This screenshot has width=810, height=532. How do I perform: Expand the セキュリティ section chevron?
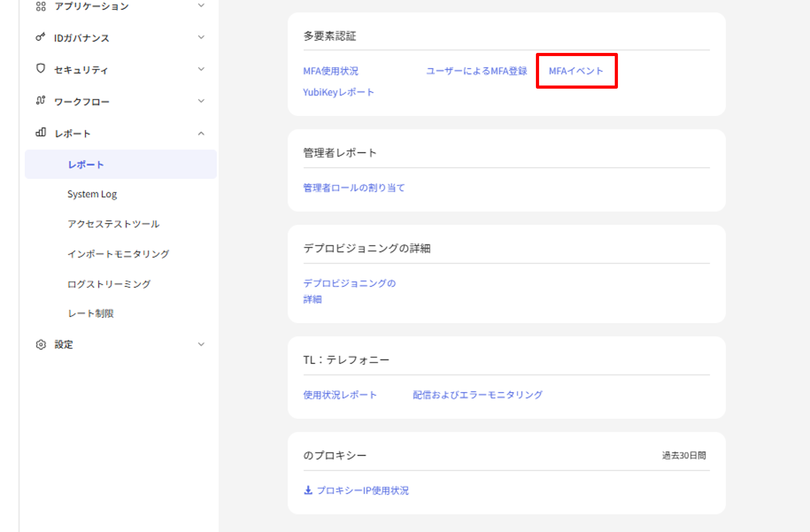(201, 69)
